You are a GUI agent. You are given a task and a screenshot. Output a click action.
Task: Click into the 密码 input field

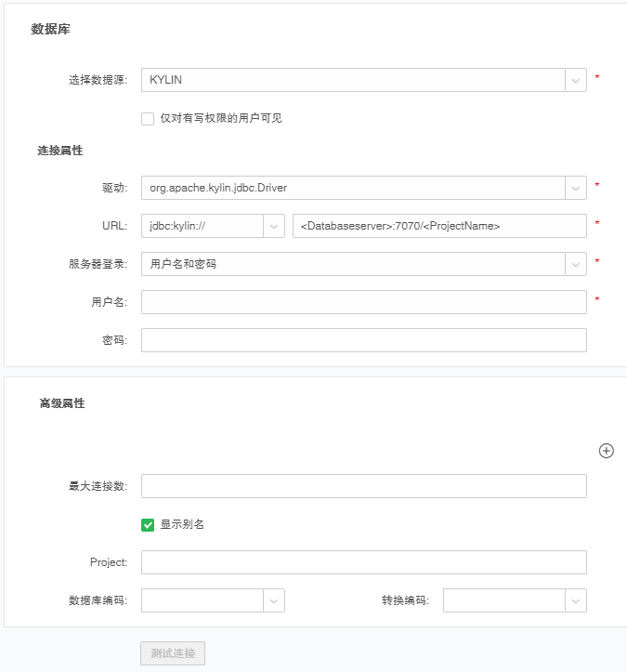pyautogui.click(x=363, y=340)
